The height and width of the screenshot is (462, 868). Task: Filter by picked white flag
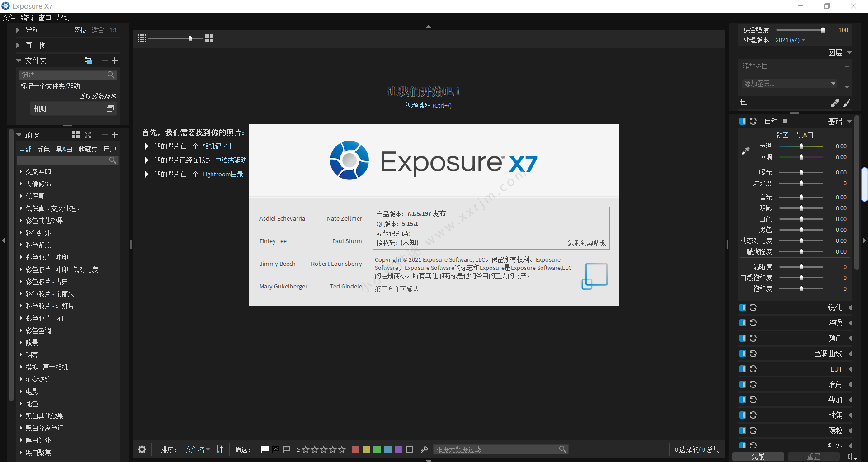[265, 449]
